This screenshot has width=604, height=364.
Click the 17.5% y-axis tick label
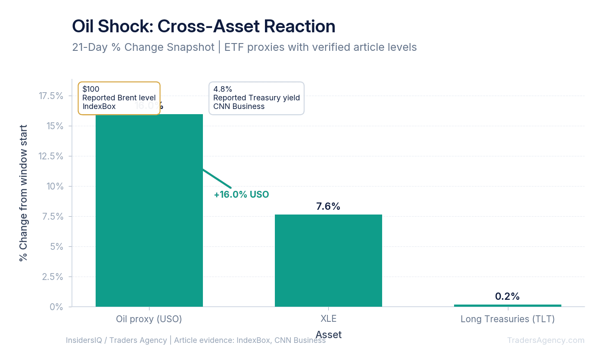51,96
